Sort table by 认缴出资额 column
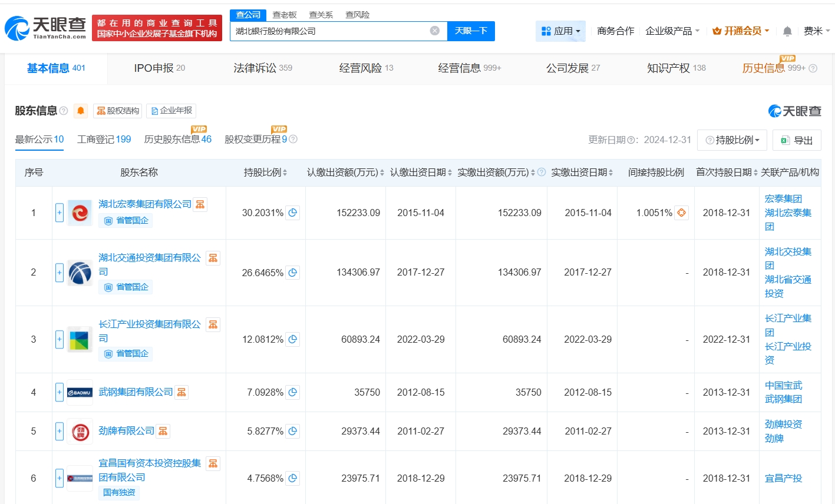Viewport: 835px width, 504px height. pos(381,173)
